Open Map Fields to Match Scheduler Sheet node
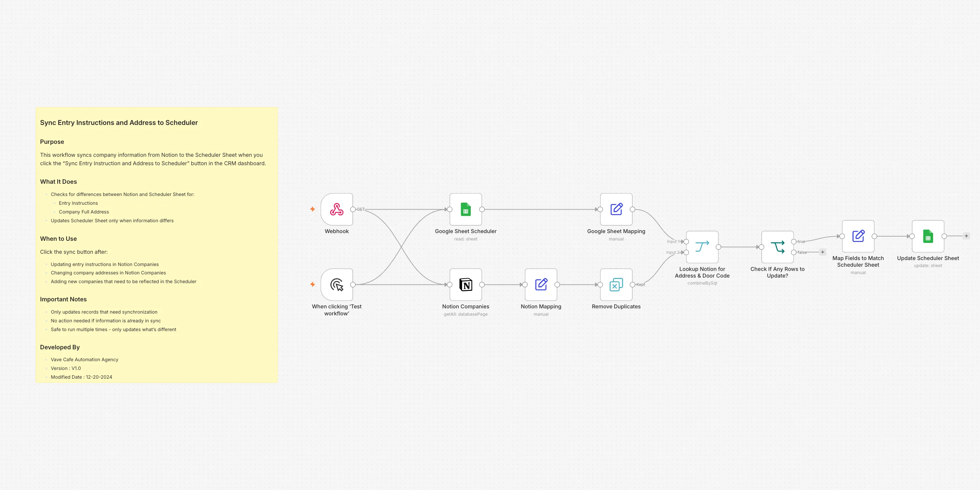This screenshot has height=490, width=980. pos(858,236)
